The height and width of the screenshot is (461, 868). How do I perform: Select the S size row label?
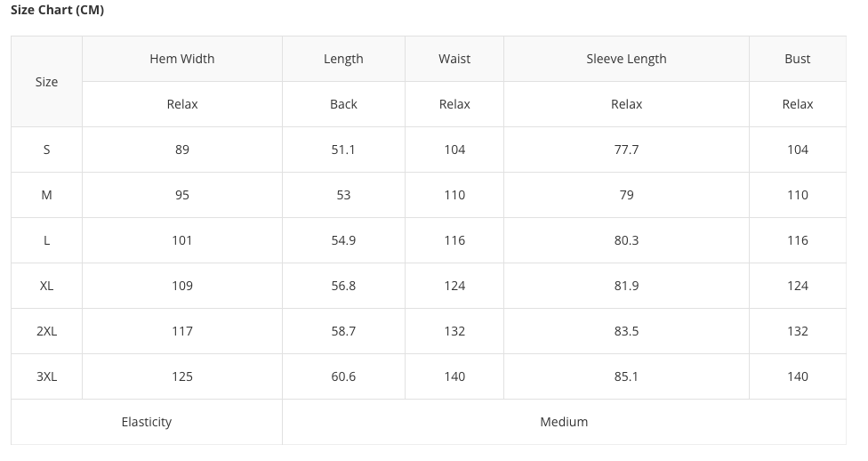click(46, 150)
